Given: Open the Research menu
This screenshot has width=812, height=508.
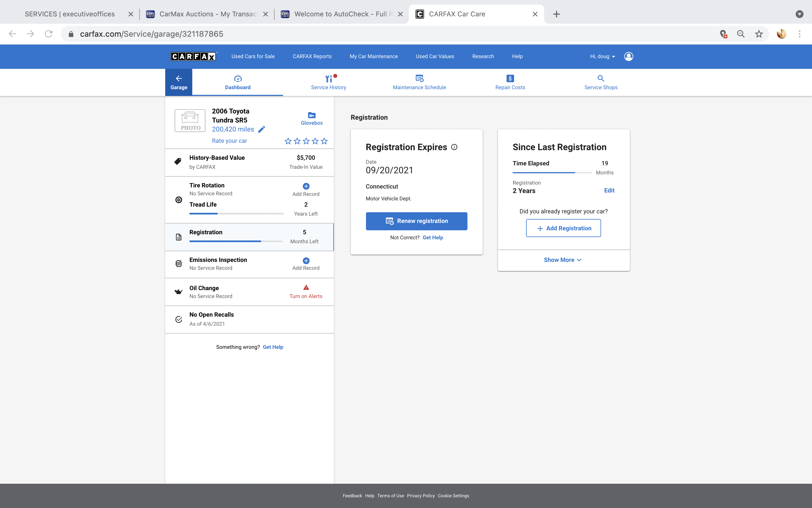Looking at the screenshot, I should pyautogui.click(x=483, y=56).
